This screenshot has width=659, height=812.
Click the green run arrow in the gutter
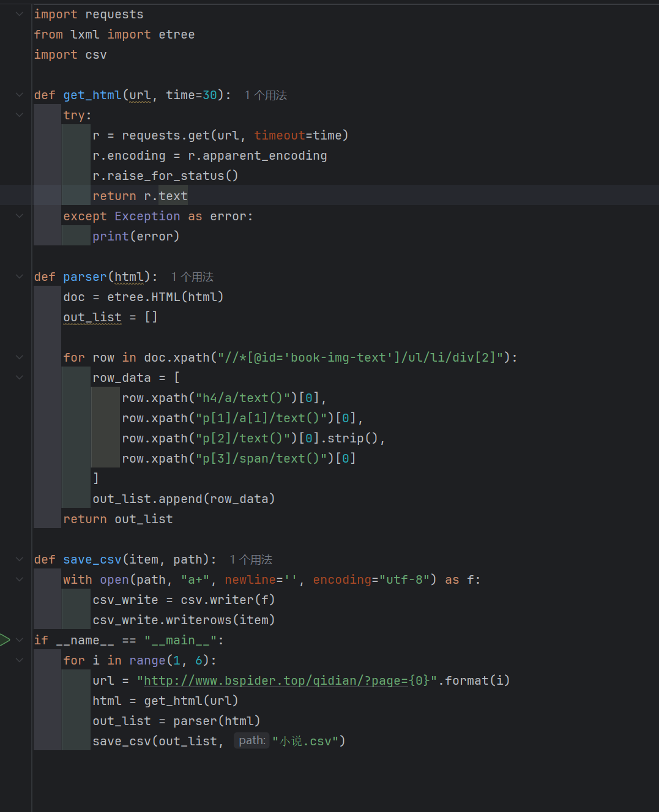tap(6, 639)
